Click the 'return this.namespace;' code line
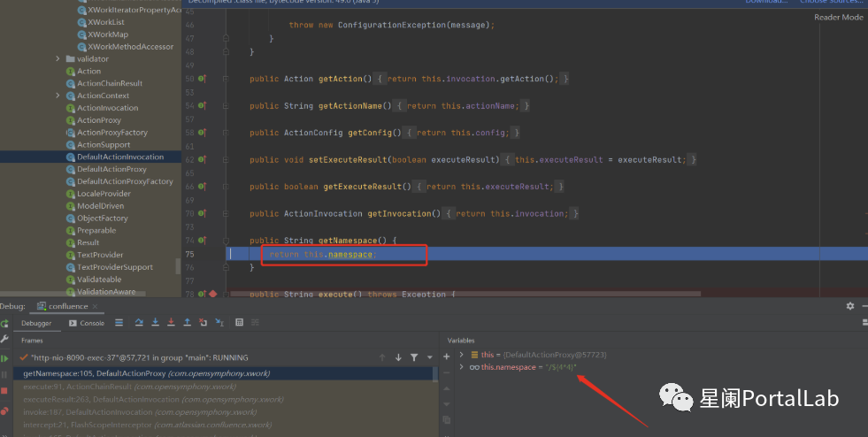 click(323, 255)
